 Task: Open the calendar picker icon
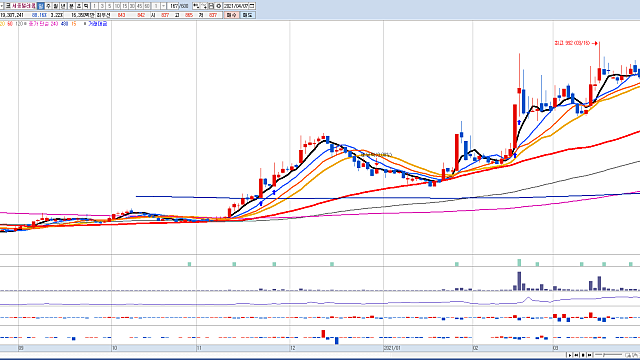(252, 6)
